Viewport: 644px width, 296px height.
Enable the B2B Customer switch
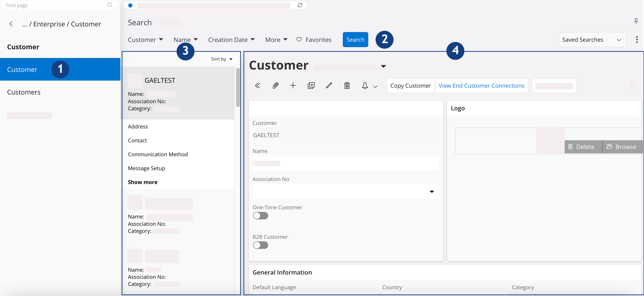coord(260,245)
